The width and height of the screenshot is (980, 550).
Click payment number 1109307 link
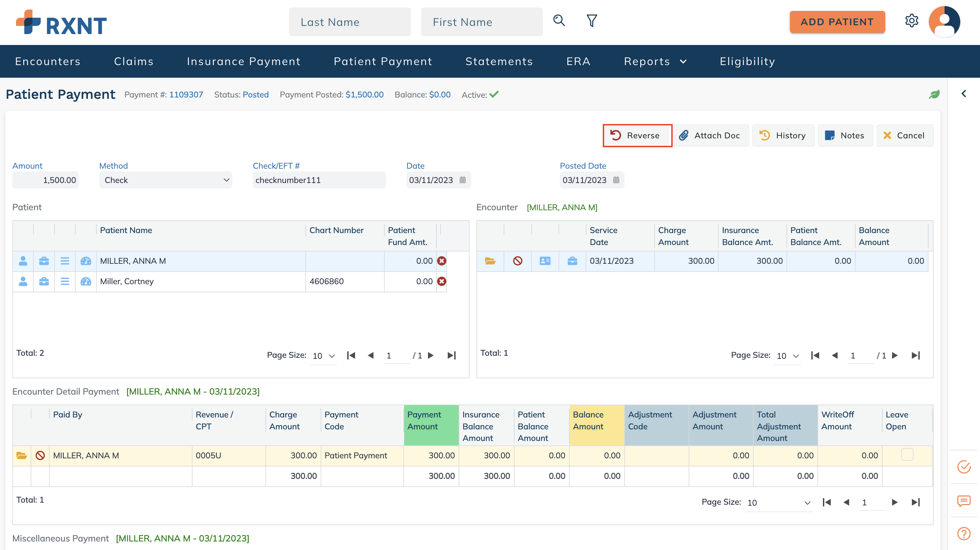[186, 95]
